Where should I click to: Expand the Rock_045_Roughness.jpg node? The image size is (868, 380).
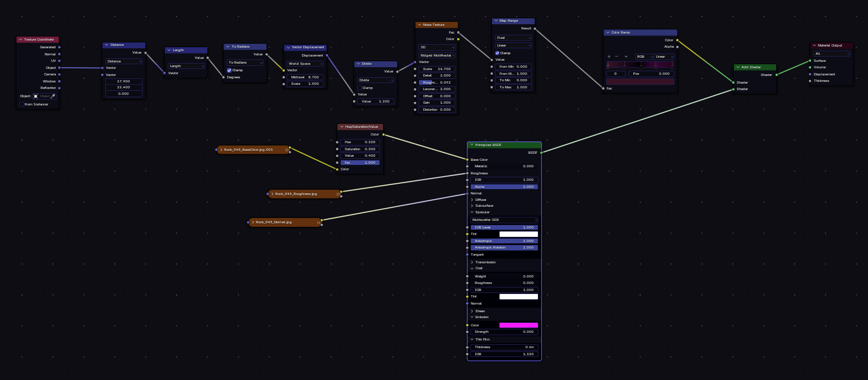(x=272, y=193)
